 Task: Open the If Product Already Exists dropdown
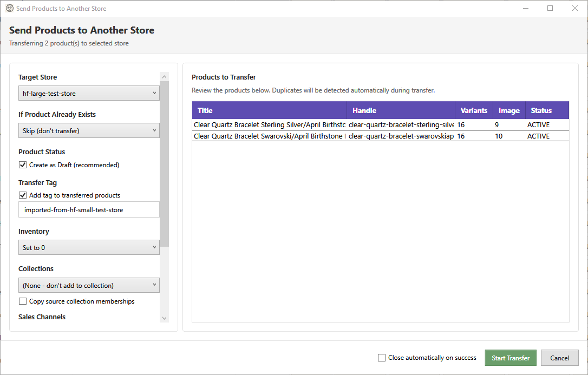coord(88,130)
